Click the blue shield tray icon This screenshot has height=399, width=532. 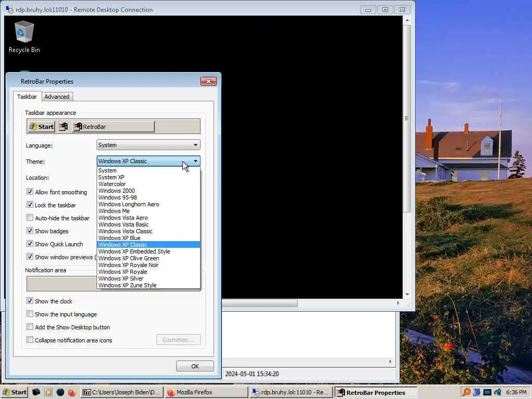pyautogui.click(x=477, y=392)
